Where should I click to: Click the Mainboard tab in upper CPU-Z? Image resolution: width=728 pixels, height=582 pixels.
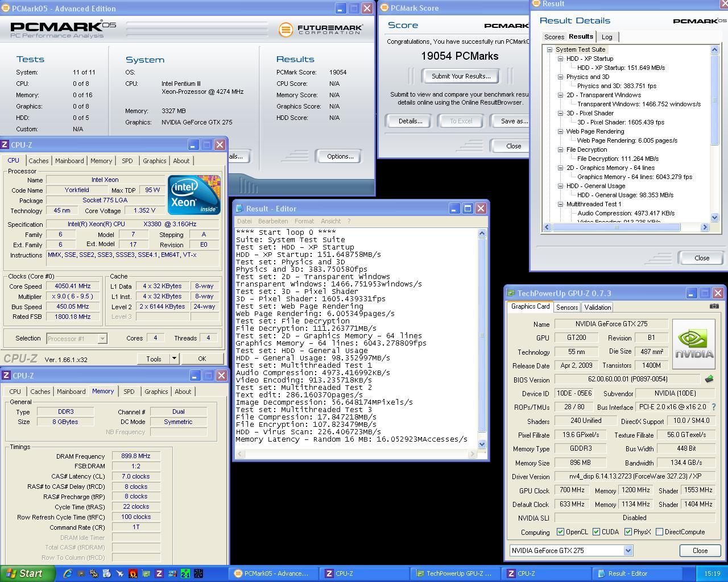click(x=69, y=161)
